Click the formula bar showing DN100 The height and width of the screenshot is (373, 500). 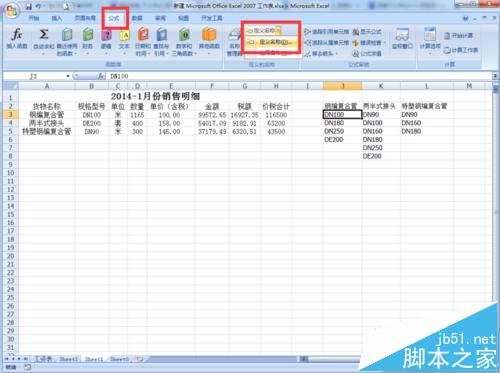pyautogui.click(x=300, y=76)
